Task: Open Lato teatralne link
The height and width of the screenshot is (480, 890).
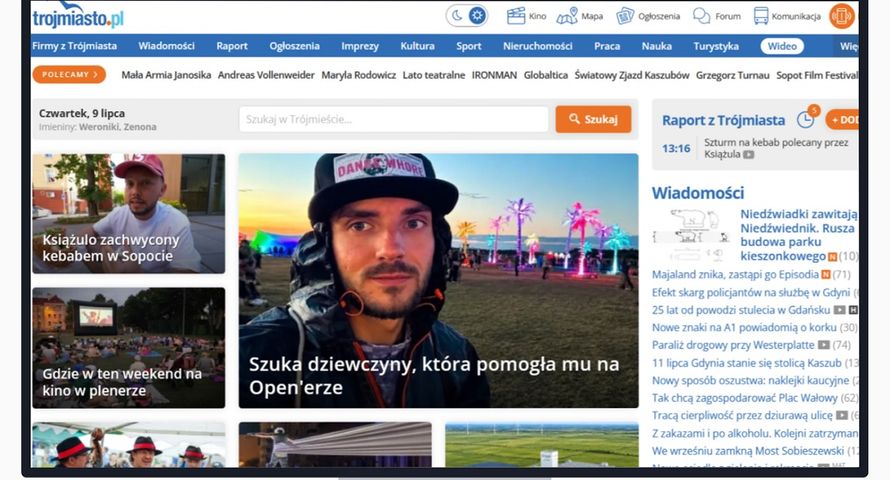Action: 434,75
